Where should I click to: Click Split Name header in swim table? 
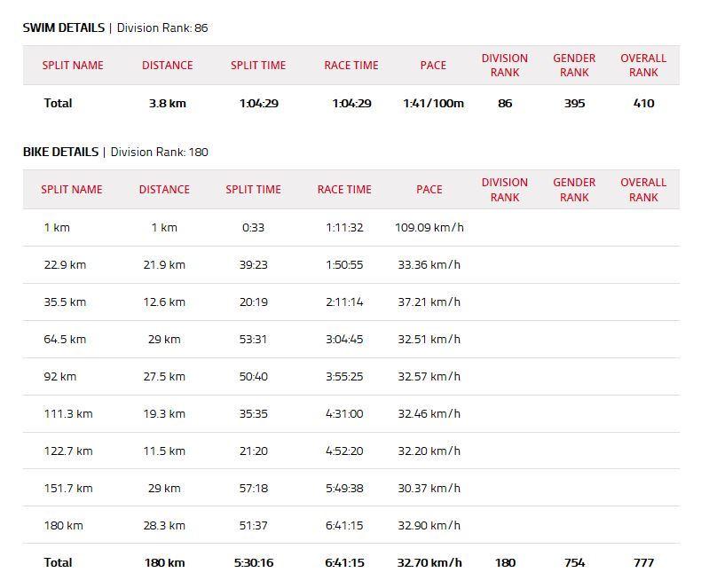(x=73, y=66)
